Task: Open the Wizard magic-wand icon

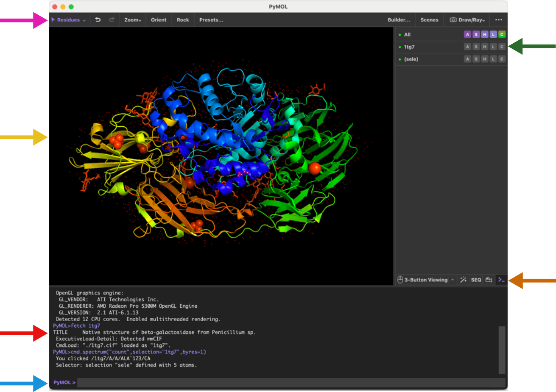Action: click(x=464, y=280)
